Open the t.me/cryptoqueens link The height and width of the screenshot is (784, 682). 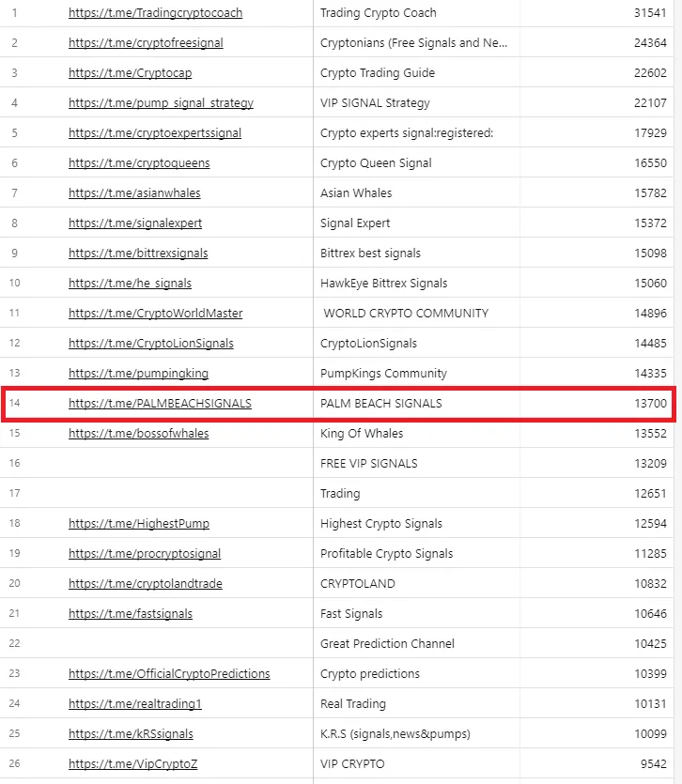tap(139, 163)
